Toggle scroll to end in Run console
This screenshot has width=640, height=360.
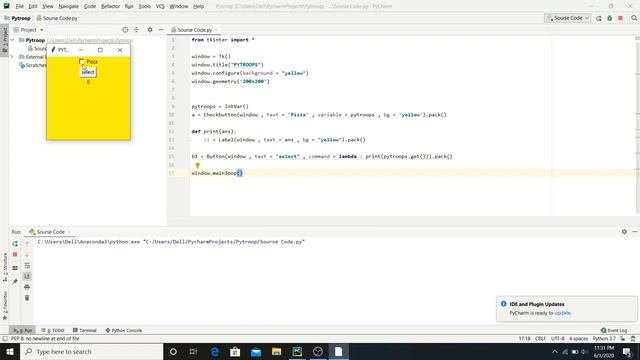point(27,276)
